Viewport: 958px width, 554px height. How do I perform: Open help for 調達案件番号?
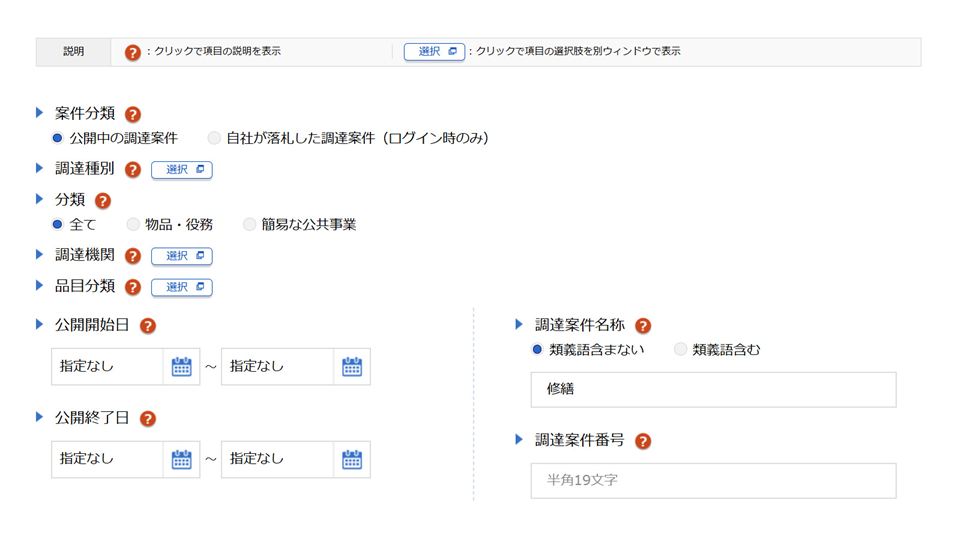click(643, 441)
